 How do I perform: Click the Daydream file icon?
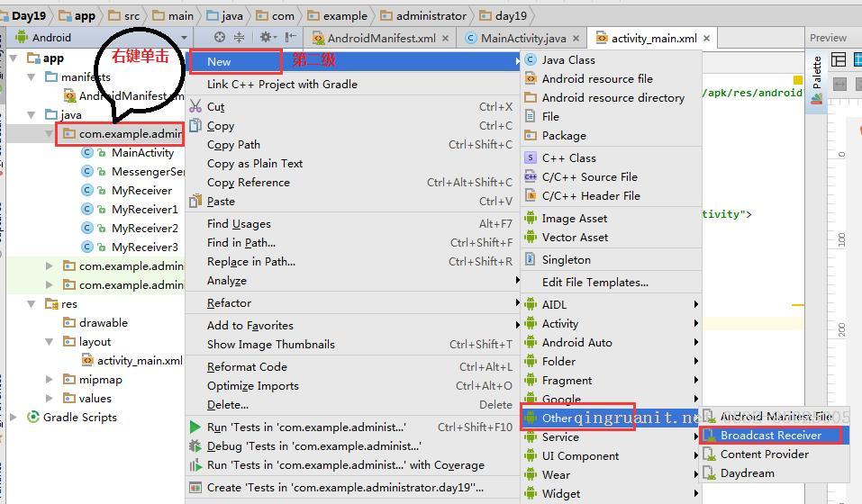click(x=710, y=472)
